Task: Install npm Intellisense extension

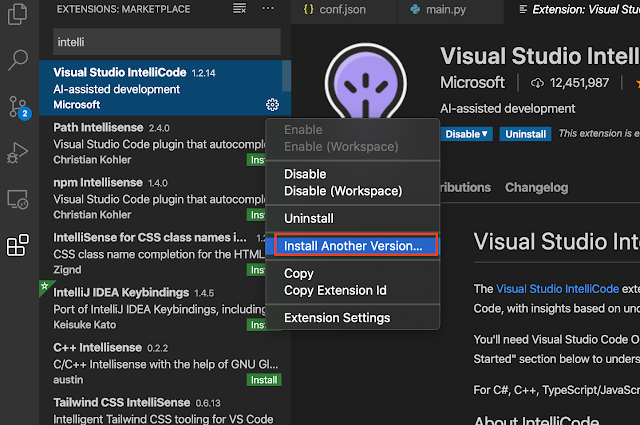Action: tap(256, 215)
